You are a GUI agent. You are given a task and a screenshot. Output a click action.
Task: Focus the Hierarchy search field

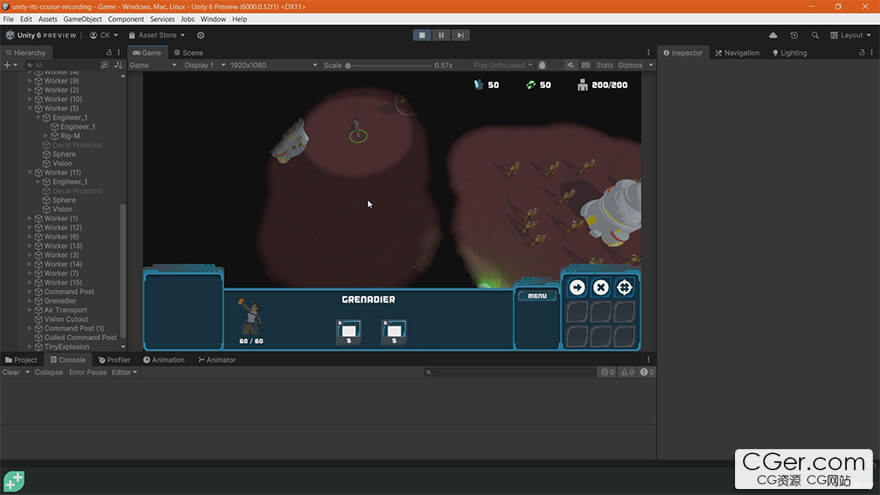tap(61, 65)
